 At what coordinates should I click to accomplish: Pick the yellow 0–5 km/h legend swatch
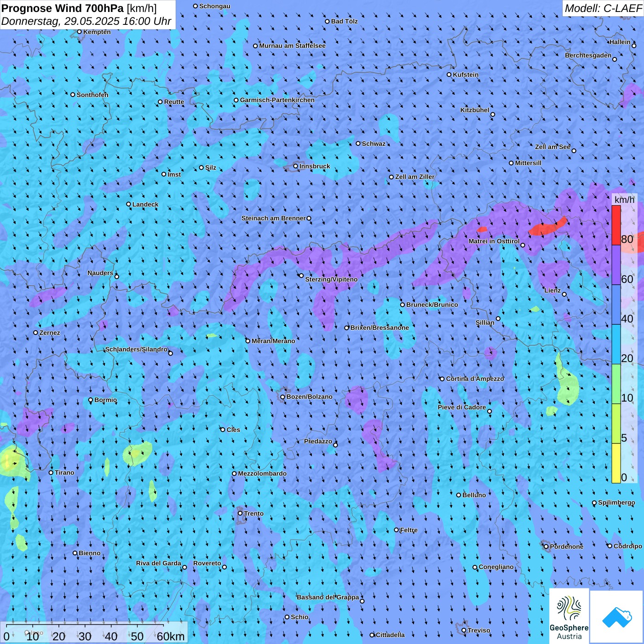coord(616,463)
